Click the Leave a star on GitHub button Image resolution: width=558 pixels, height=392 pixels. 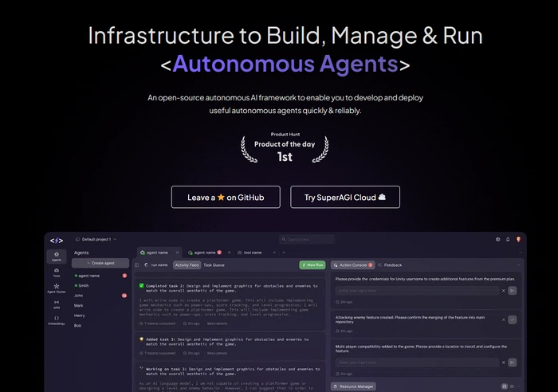[226, 197]
